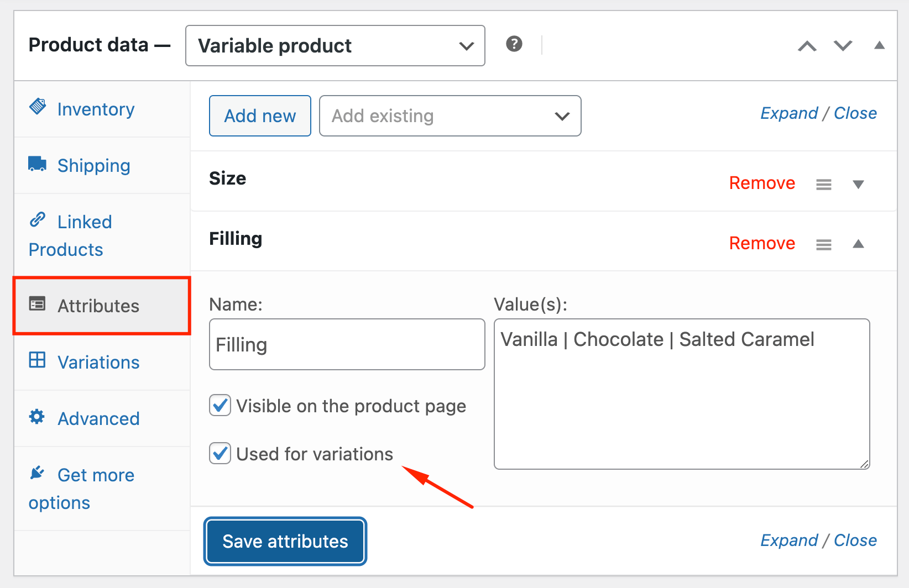Click the Size attribute heading
The height and width of the screenshot is (588, 909).
click(x=228, y=179)
